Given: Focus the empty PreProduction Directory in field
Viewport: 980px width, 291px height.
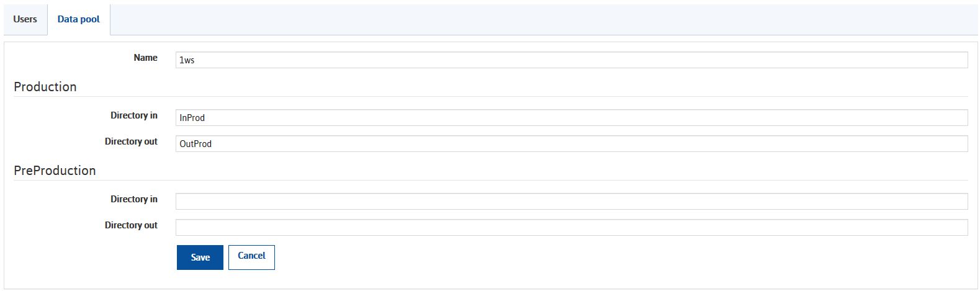Looking at the screenshot, I should click(x=572, y=202).
